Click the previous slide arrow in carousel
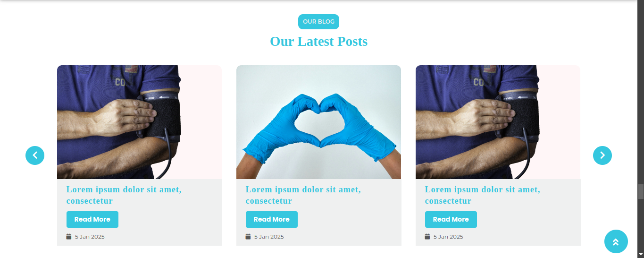This screenshot has width=644, height=258. tap(35, 155)
